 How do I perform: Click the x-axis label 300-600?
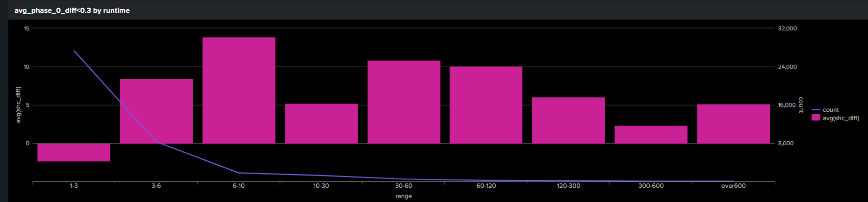651,186
